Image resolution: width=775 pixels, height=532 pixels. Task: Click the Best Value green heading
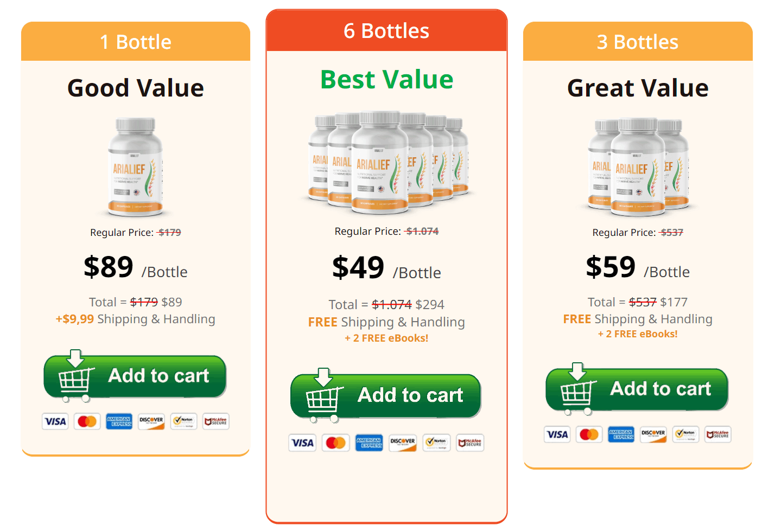(386, 80)
